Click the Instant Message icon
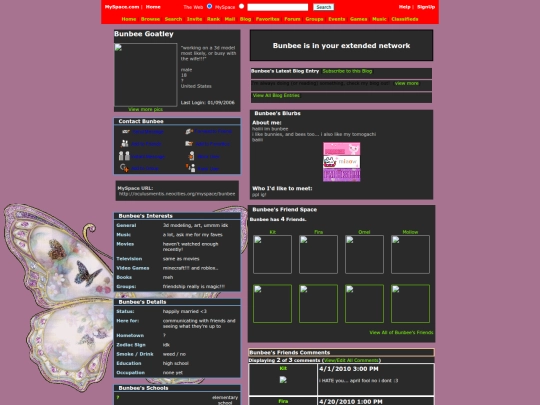This screenshot has height=405, width=540. [124, 156]
